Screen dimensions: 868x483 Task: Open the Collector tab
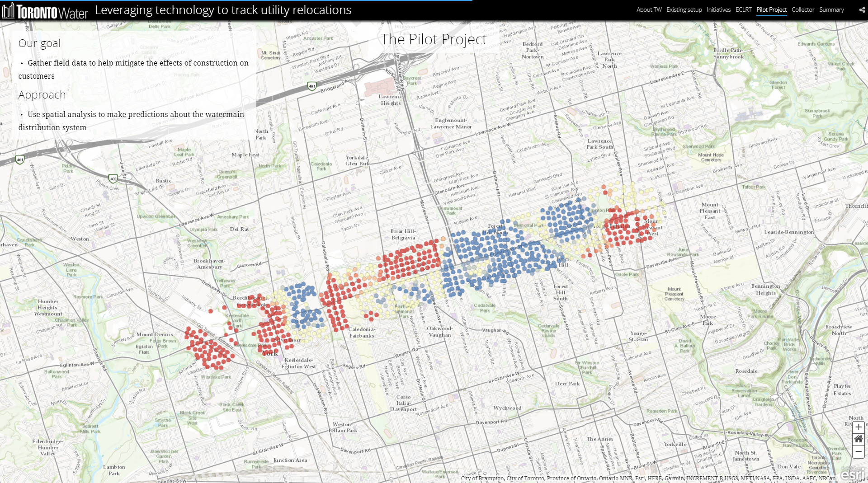pyautogui.click(x=803, y=10)
